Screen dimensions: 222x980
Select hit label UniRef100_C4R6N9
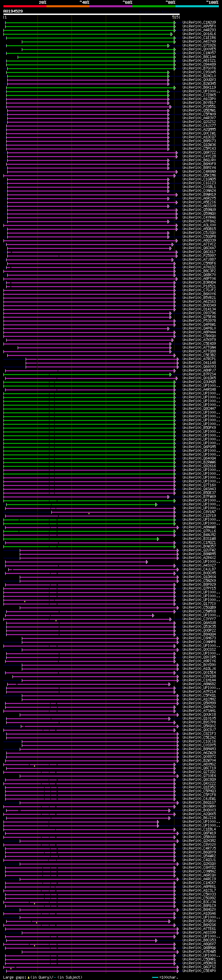tap(199, 172)
